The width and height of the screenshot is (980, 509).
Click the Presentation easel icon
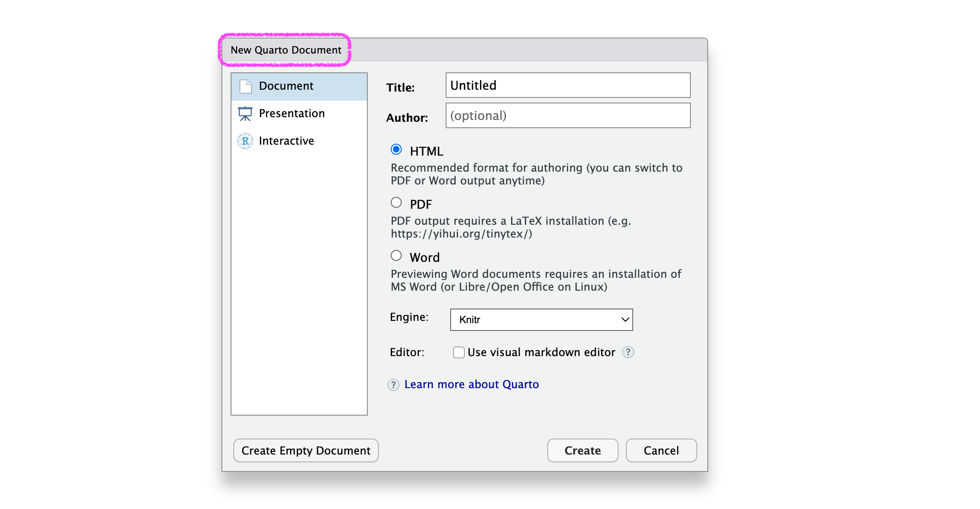[245, 114]
